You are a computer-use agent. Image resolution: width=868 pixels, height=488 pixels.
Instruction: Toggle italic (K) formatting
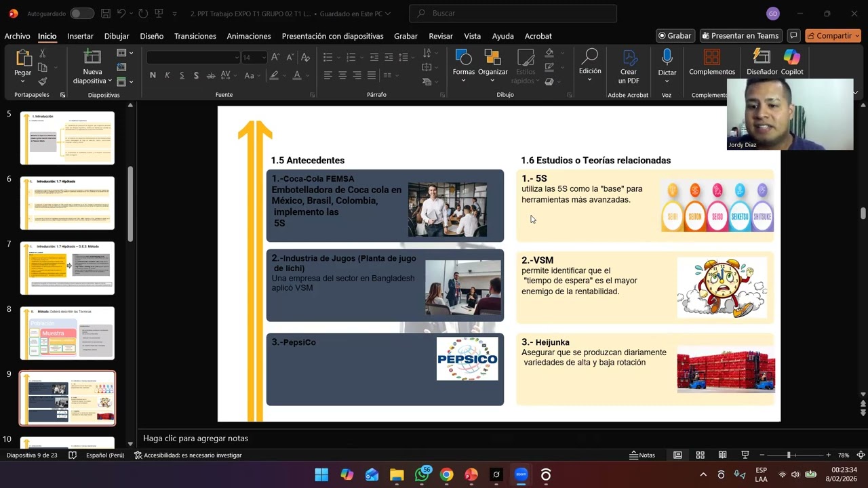[167, 75]
